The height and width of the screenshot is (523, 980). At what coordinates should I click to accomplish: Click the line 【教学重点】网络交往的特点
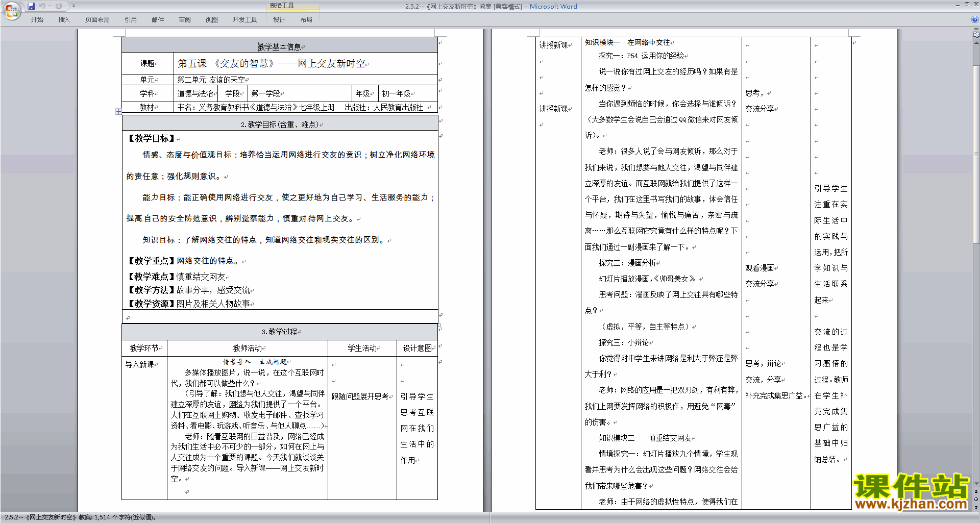[x=183, y=261]
